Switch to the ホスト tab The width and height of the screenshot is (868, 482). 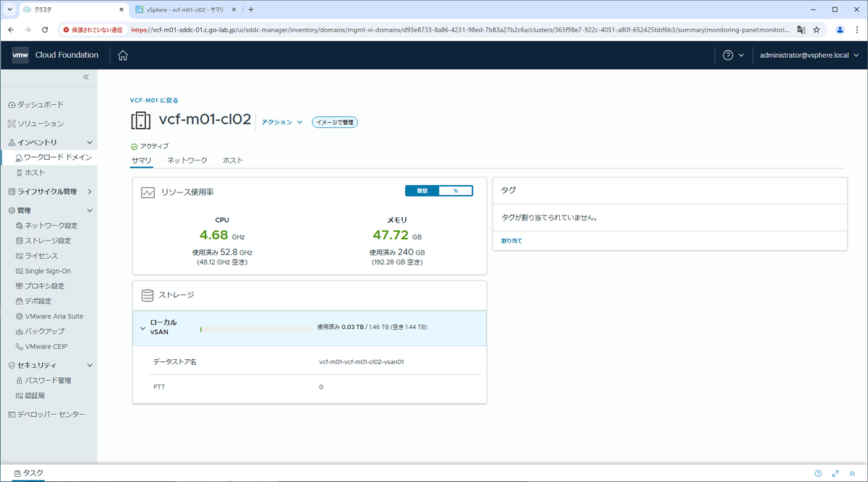pyautogui.click(x=233, y=160)
